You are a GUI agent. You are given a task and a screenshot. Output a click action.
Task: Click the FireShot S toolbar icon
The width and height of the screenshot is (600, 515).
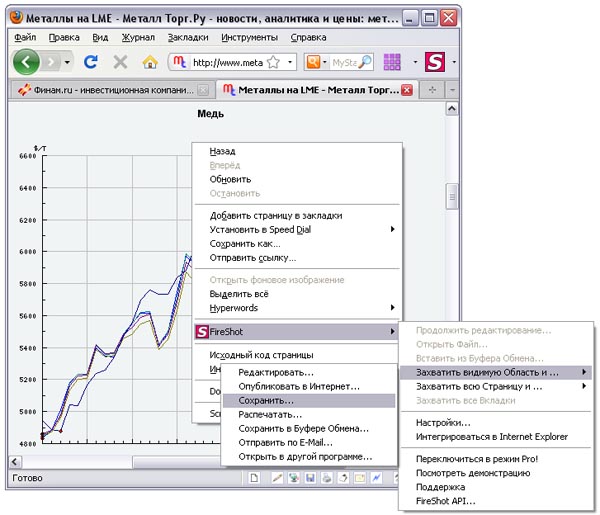(435, 62)
